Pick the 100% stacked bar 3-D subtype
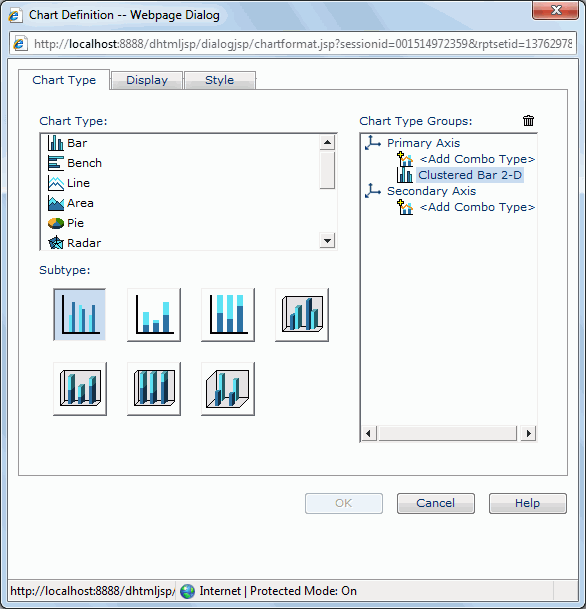The width and height of the screenshot is (586, 609). [154, 389]
